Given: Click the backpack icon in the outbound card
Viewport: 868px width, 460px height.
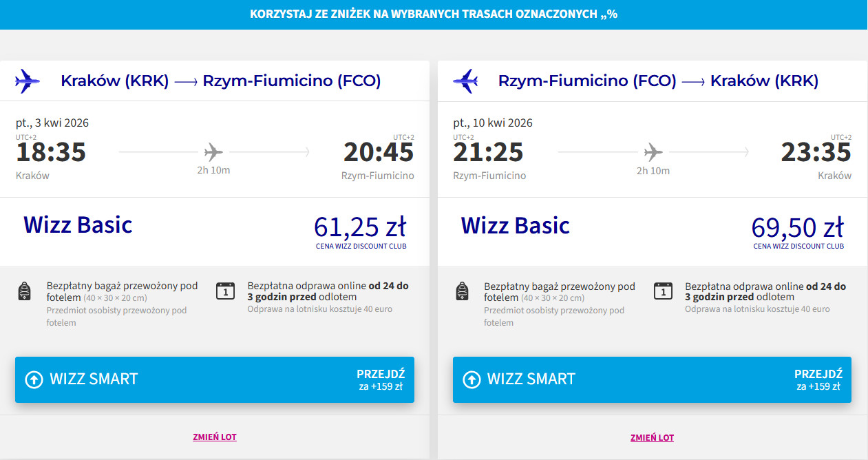Looking at the screenshot, I should coord(24,291).
